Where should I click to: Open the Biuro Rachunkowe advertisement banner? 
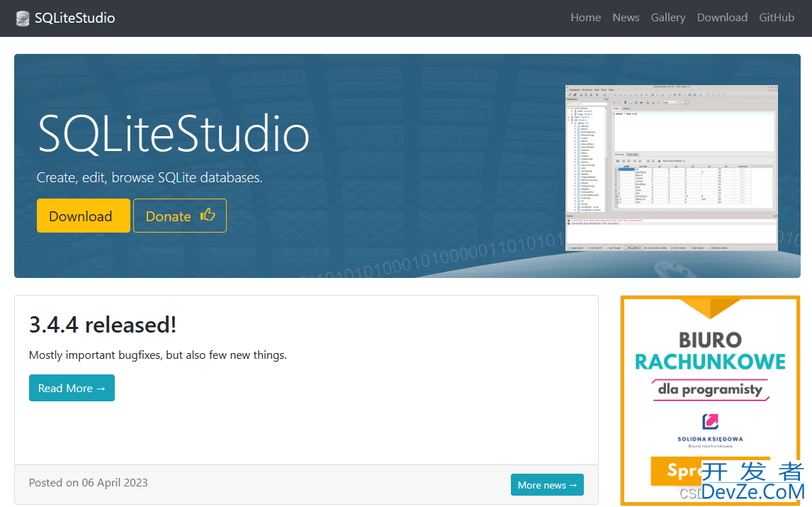[x=711, y=400]
